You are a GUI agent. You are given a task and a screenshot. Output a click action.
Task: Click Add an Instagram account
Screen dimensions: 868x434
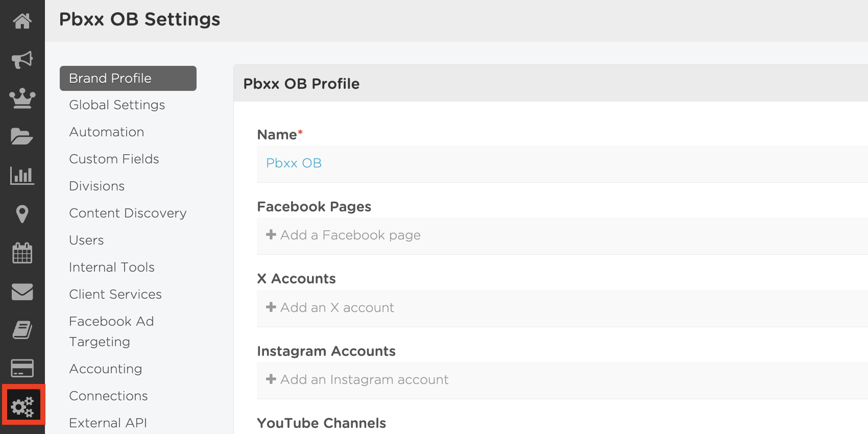coord(357,379)
